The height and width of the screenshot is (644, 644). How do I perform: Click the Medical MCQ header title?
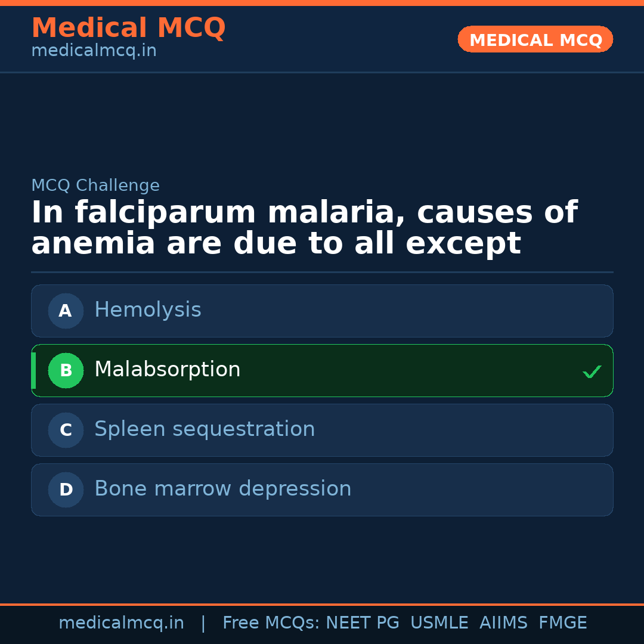pyautogui.click(x=128, y=28)
